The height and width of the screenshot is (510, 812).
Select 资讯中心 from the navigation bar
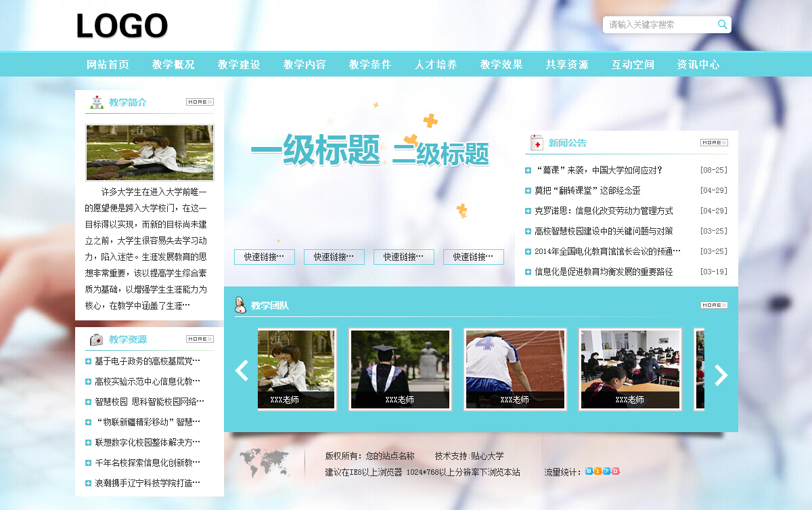(x=698, y=65)
